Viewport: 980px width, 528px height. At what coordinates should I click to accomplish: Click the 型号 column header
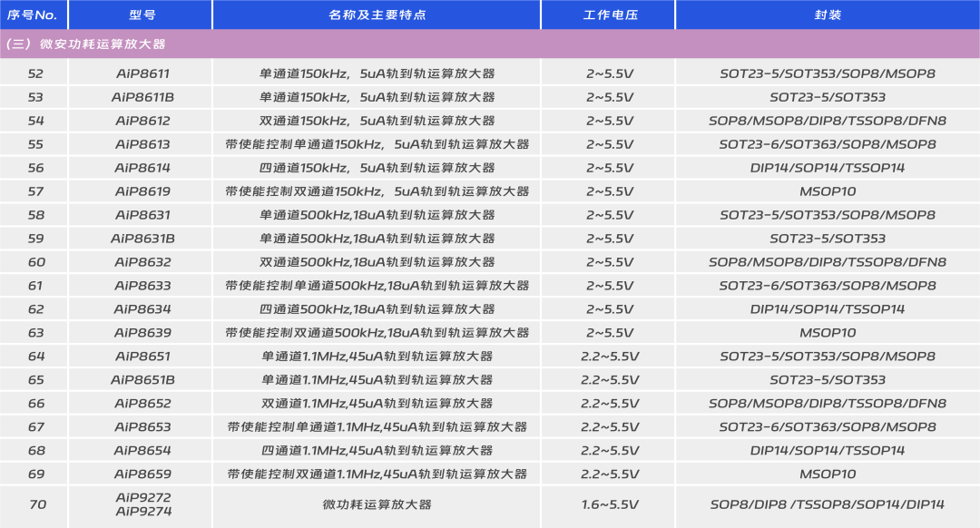[140, 15]
